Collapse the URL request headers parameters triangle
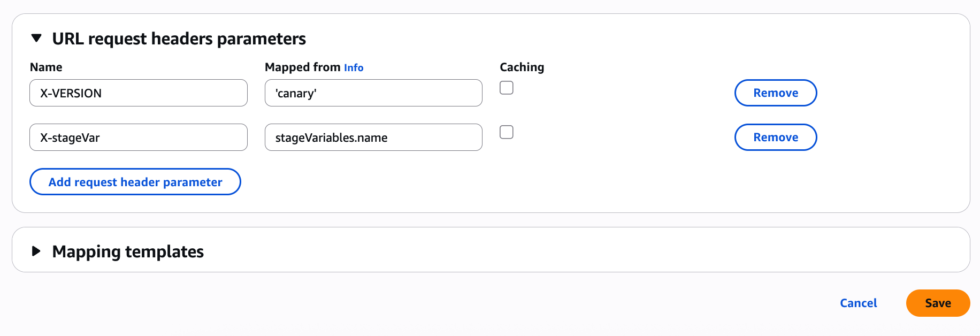This screenshot has width=980, height=336. 36,39
